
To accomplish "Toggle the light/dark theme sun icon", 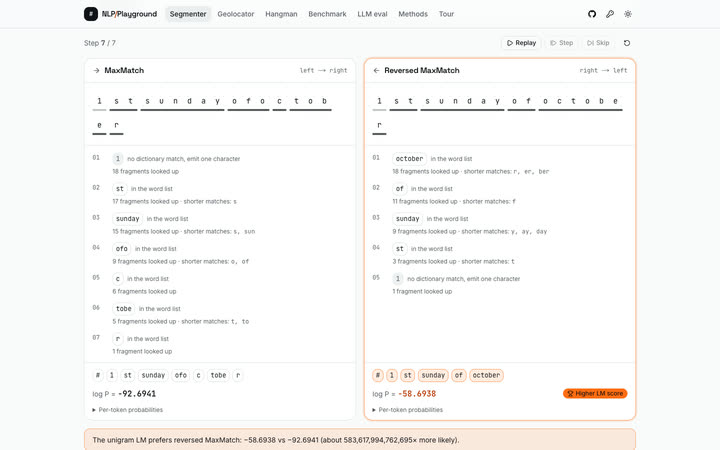I will (628, 14).
